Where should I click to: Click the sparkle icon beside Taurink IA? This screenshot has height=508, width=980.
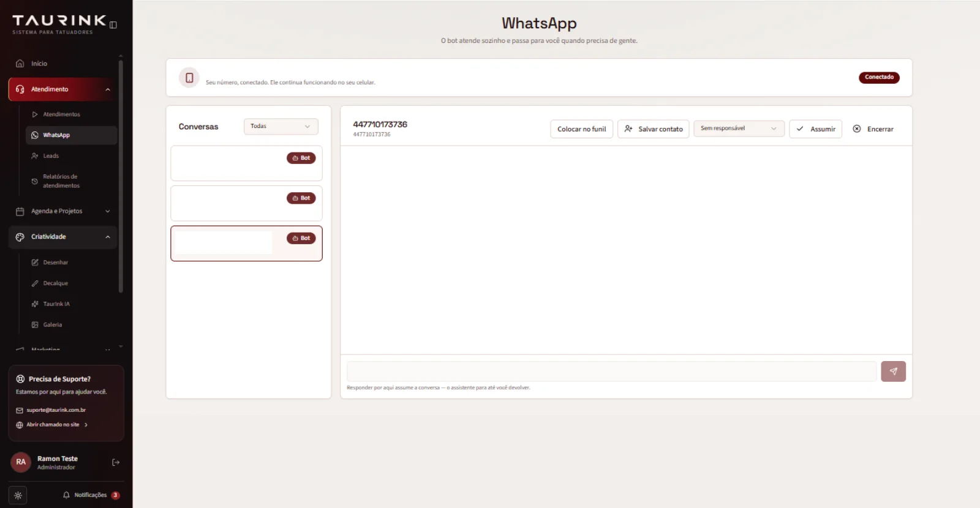click(35, 304)
